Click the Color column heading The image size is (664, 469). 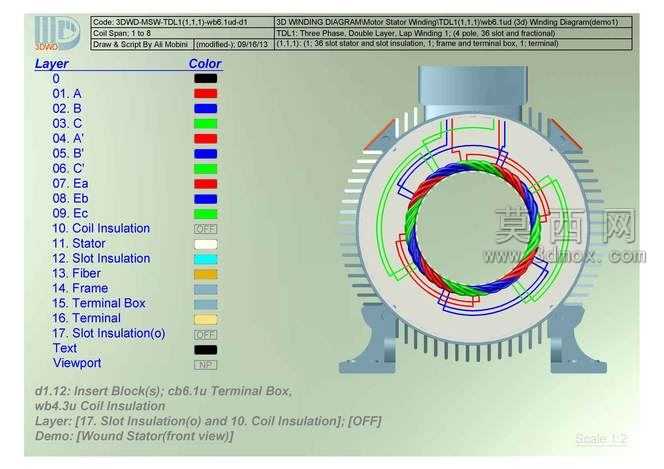[x=205, y=63]
